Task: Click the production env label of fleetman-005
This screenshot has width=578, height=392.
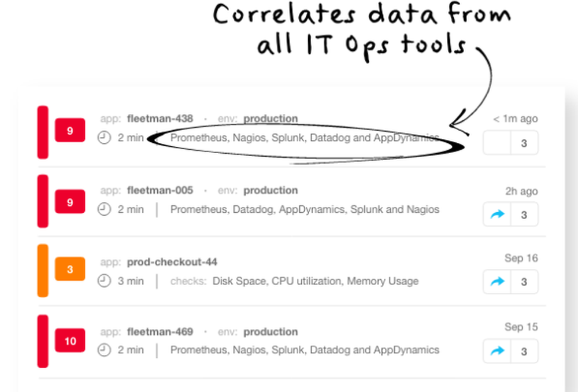Action: tap(270, 190)
